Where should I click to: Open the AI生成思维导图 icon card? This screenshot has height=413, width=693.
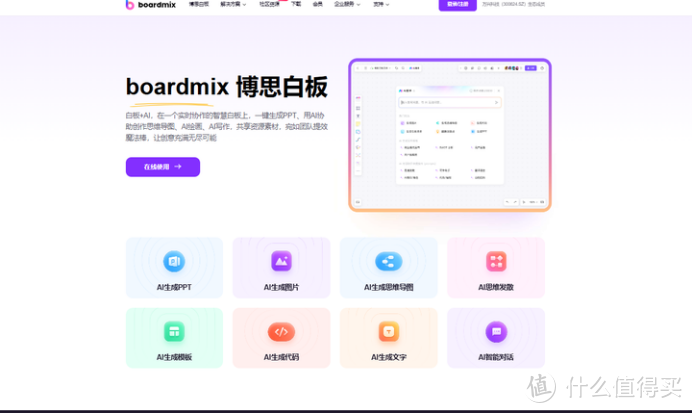[x=388, y=268]
